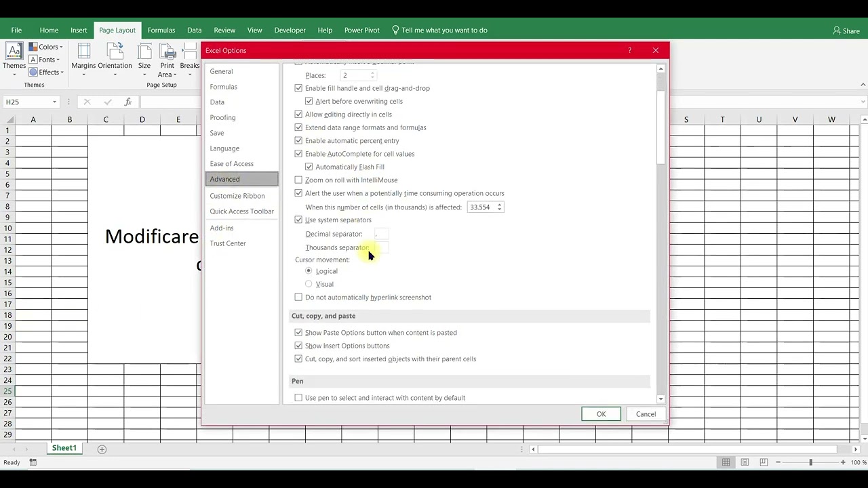The height and width of the screenshot is (488, 868).
Task: Click the Insert Function fx icon
Action: coord(127,102)
